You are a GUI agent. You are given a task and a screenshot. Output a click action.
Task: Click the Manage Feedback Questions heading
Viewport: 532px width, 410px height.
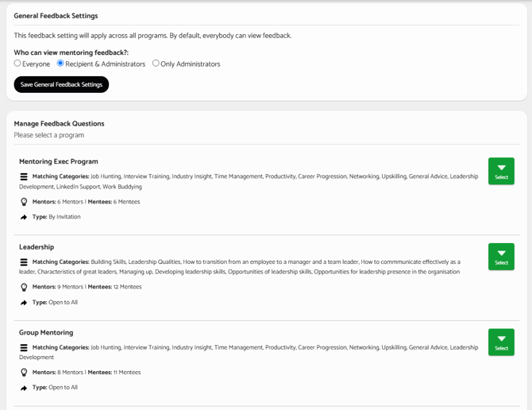tap(59, 123)
